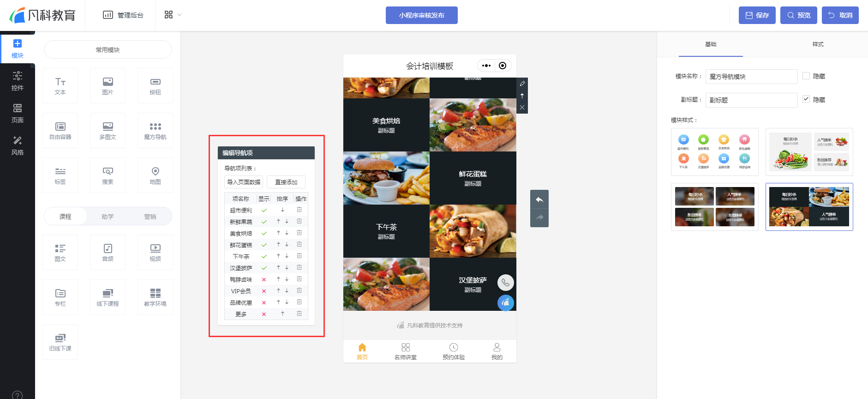The image size is (868, 399).
Task: Check 隐藏 for module name
Action: click(806, 76)
